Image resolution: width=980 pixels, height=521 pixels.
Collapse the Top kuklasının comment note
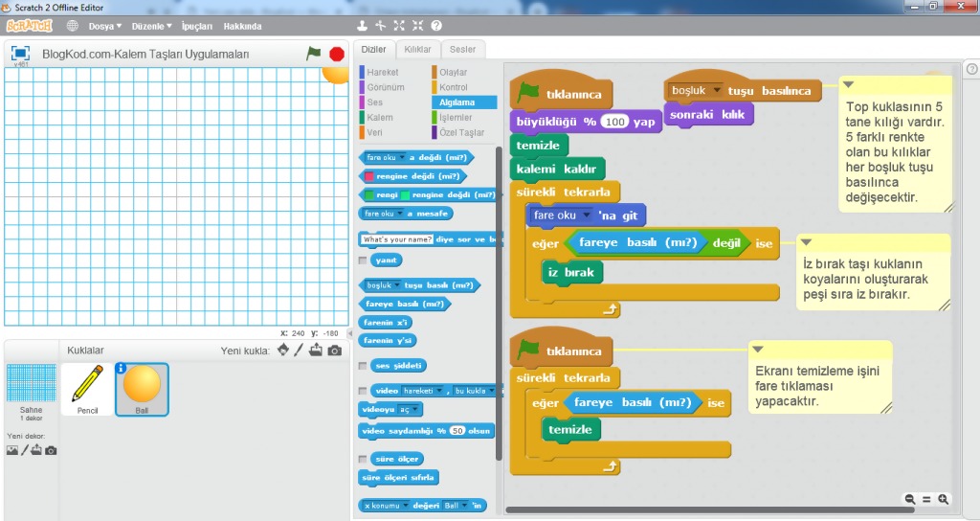coord(848,84)
